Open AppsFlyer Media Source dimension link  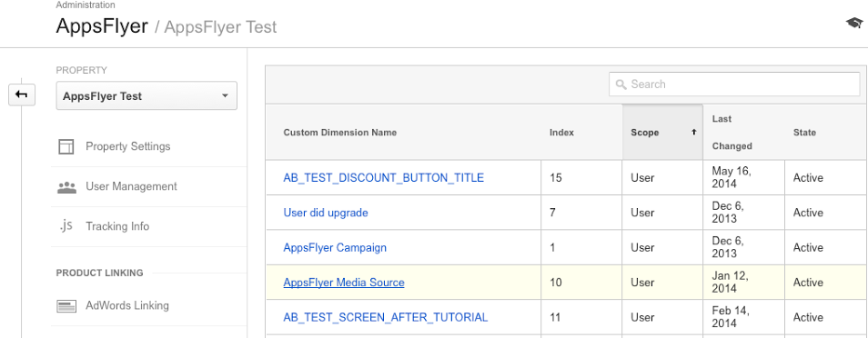344,283
